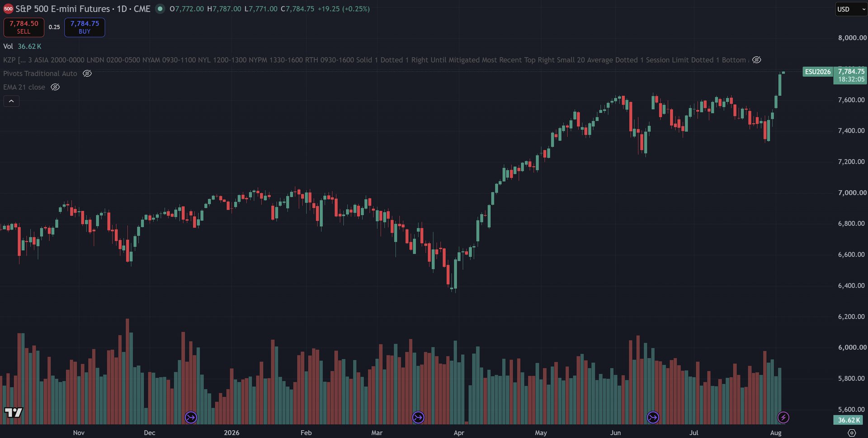Click the lightning bolt event icon near Aug

pos(783,417)
